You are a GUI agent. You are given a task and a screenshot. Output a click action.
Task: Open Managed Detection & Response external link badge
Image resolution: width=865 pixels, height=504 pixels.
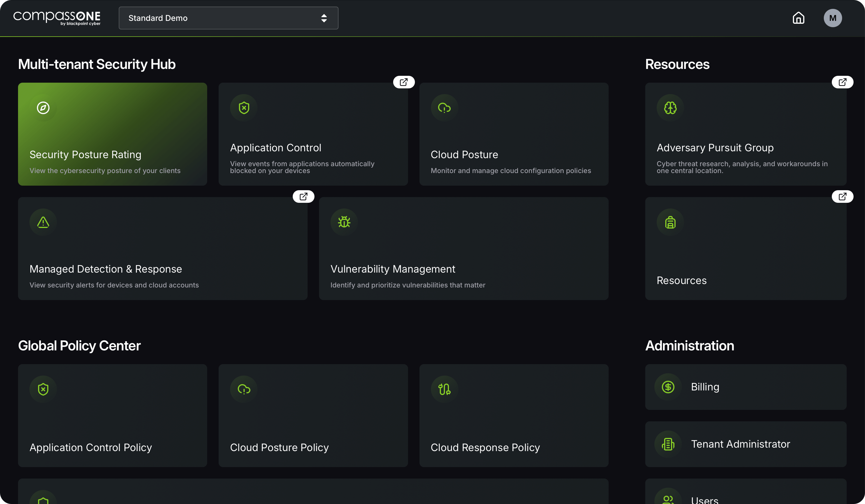(303, 196)
